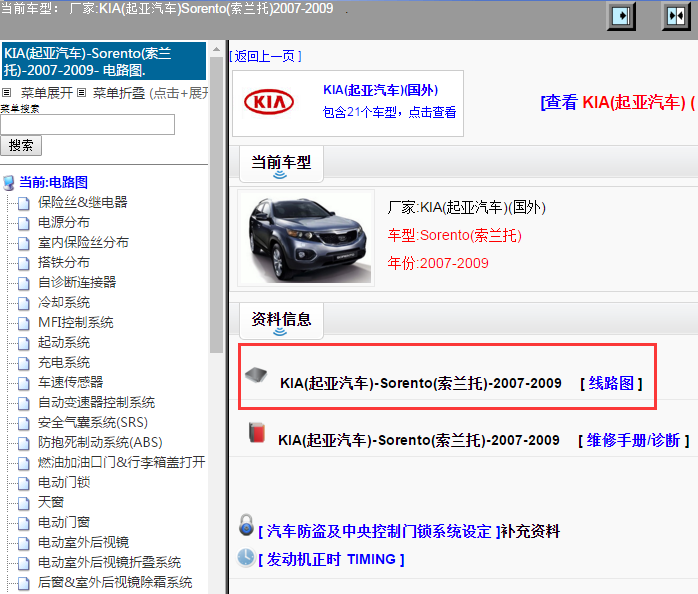
Task: Click the document icon for 电源分布
Action: point(24,223)
